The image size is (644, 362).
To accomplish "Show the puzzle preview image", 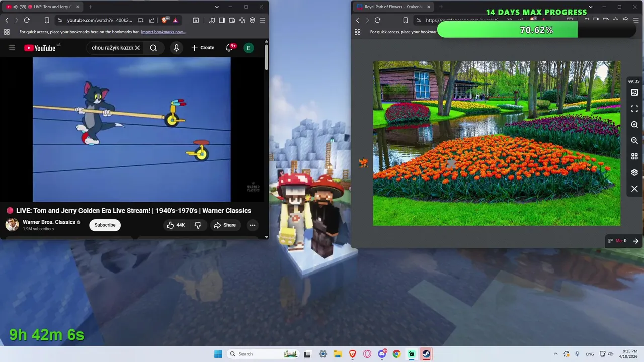I will (634, 93).
